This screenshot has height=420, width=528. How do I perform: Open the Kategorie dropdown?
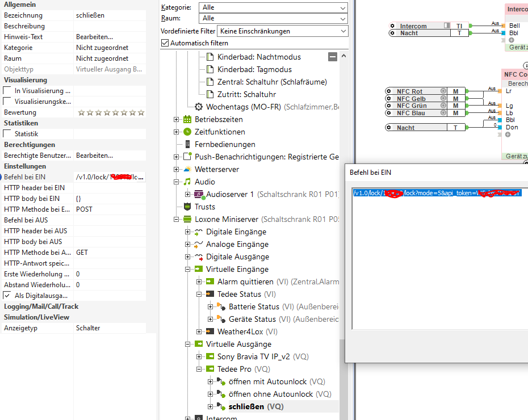(x=273, y=7)
